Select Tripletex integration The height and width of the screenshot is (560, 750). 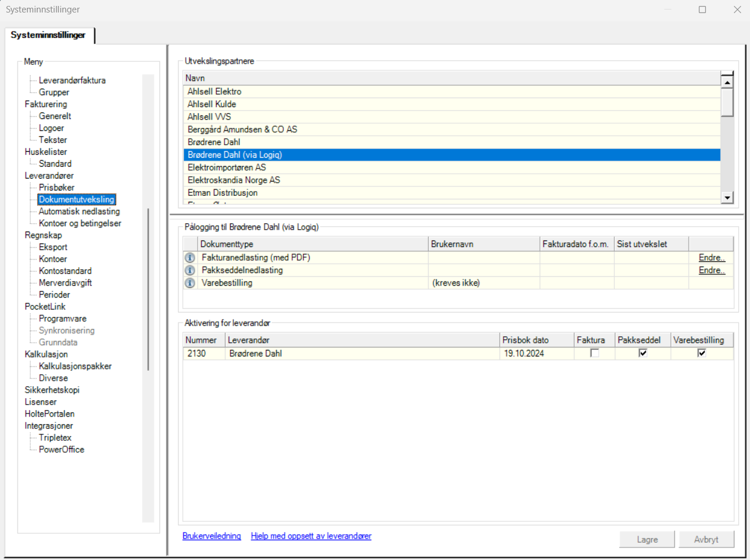point(55,437)
